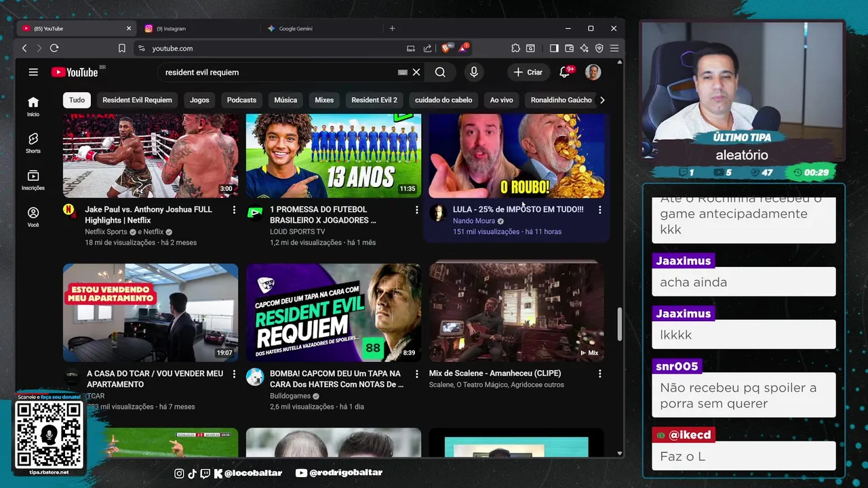
Task: Open the browser main menu
Action: point(614,48)
